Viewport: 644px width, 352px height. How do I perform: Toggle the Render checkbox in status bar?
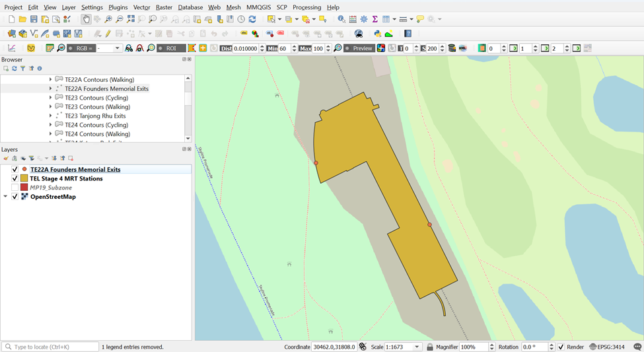[561, 347]
